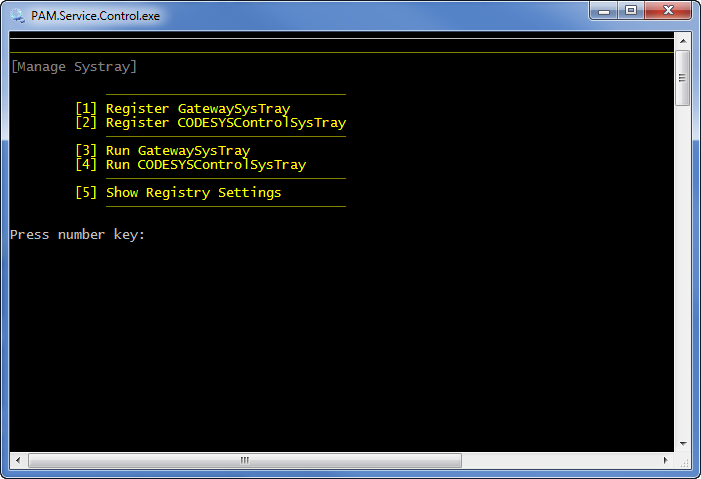
Task: Click the 'Run CODESYSControlSysTray' option text
Action: click(206, 165)
